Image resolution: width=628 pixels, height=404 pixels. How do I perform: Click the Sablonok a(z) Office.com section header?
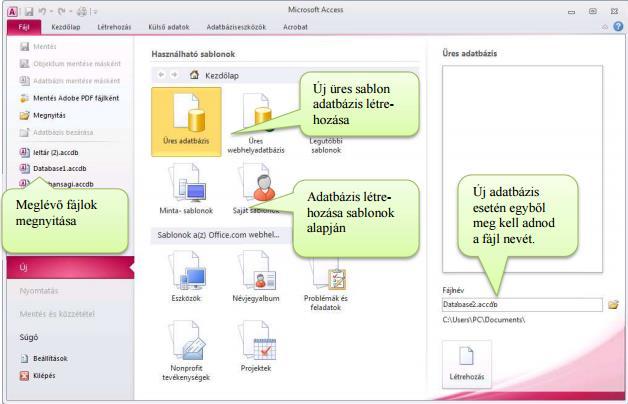(221, 235)
